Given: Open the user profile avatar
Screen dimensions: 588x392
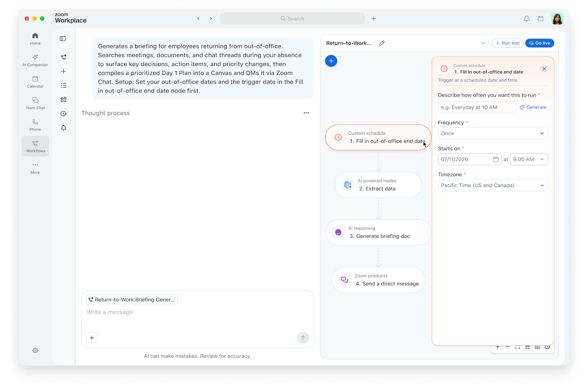Looking at the screenshot, I should coord(557,18).
